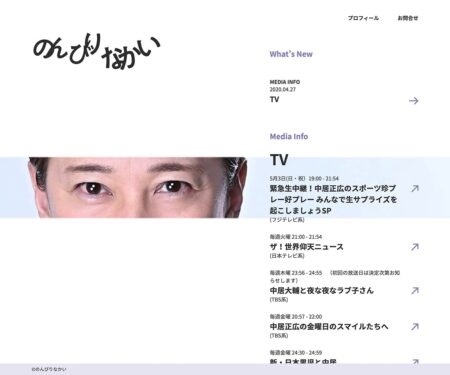Click the のんびりなかい handwritten logo

click(x=96, y=52)
